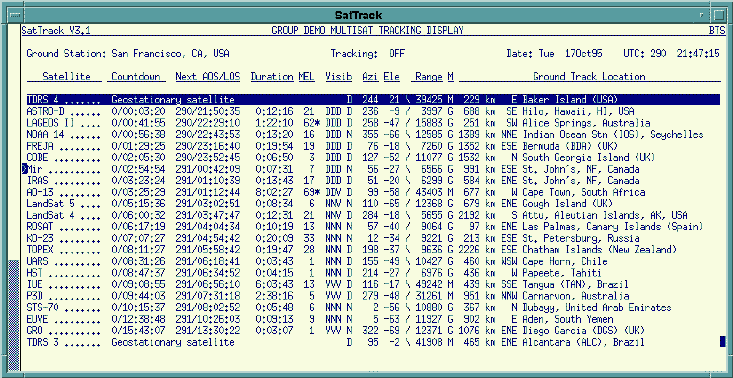Select the P3D satellite name
This screenshot has height=378, width=733.
[x=36, y=296]
